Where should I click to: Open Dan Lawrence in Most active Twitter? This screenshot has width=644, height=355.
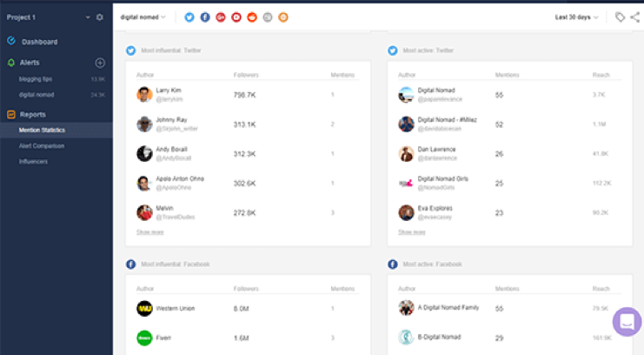436,150
